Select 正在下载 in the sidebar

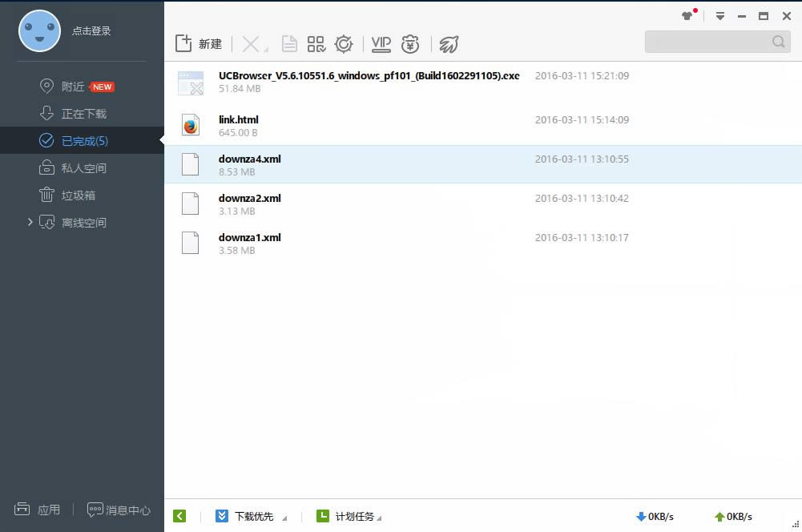(83, 114)
